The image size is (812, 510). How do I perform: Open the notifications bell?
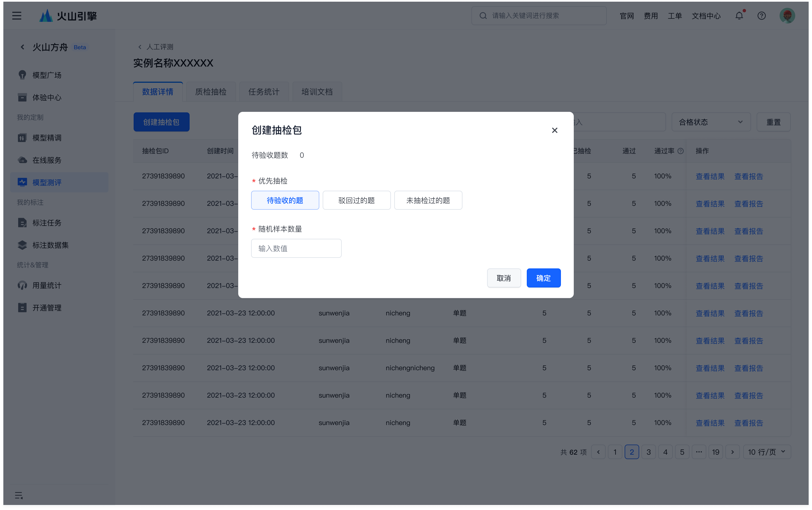[739, 15]
